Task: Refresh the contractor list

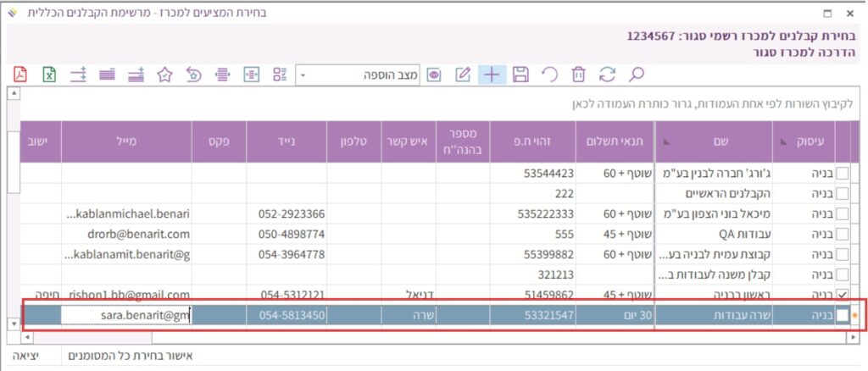Action: click(x=607, y=75)
